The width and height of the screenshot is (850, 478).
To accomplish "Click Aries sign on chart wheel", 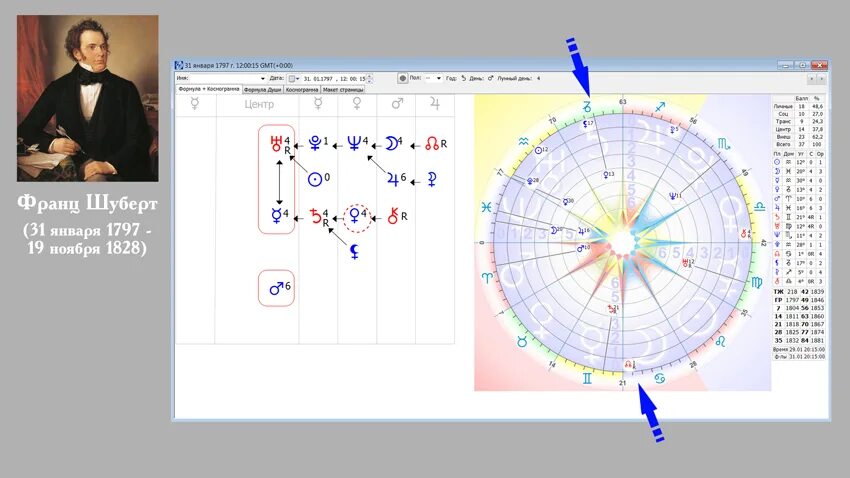I will pos(487,277).
